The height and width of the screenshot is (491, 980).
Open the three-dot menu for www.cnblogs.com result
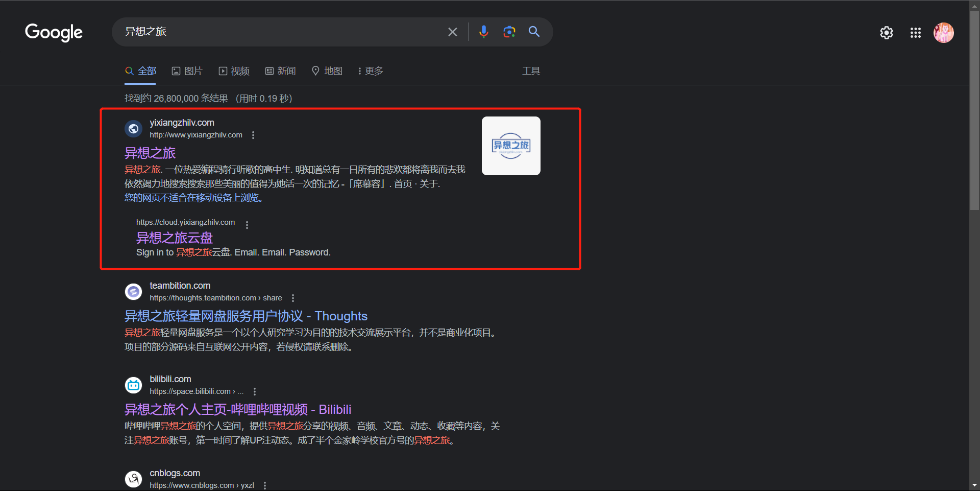coord(265,485)
